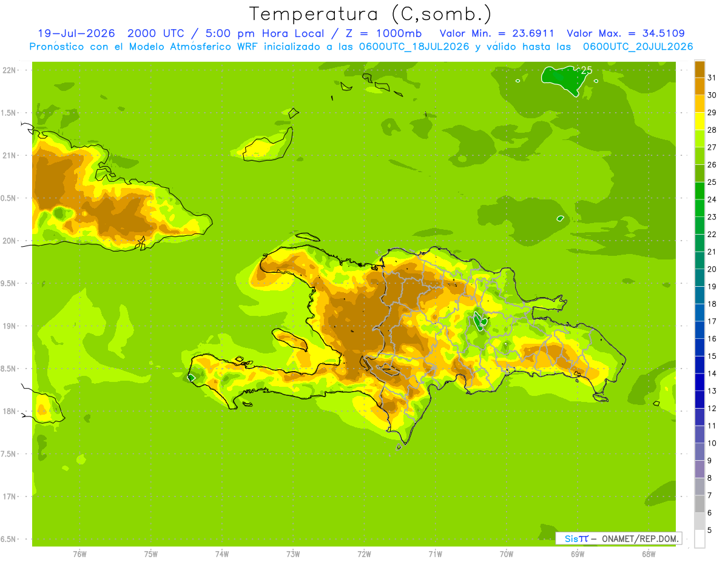Pick the blue legend swatch between 16 and 17
This screenshot has height=562, width=728.
[699, 330]
